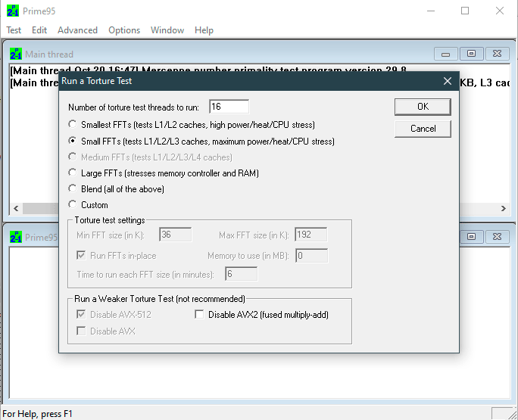Click the Time to run each FFT field

241,274
